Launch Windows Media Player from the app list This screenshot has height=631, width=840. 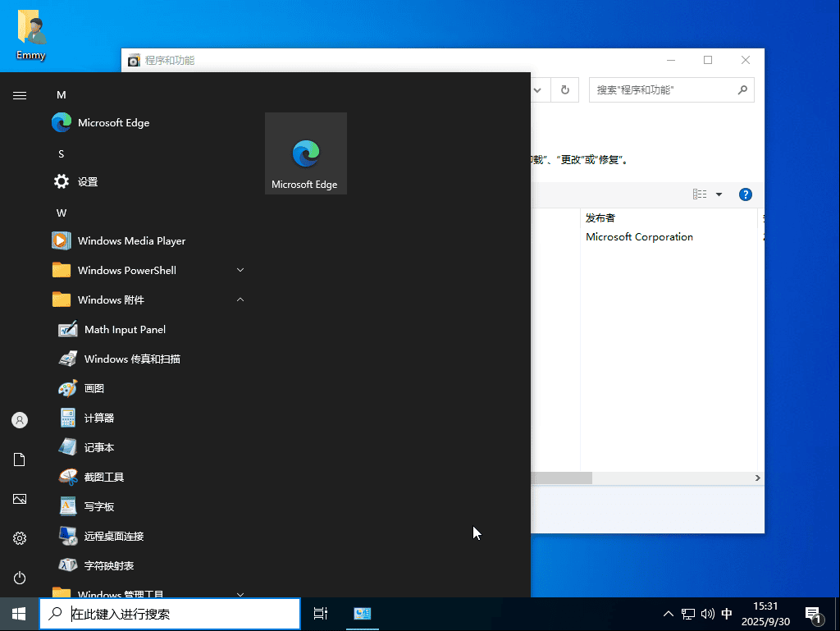(131, 241)
